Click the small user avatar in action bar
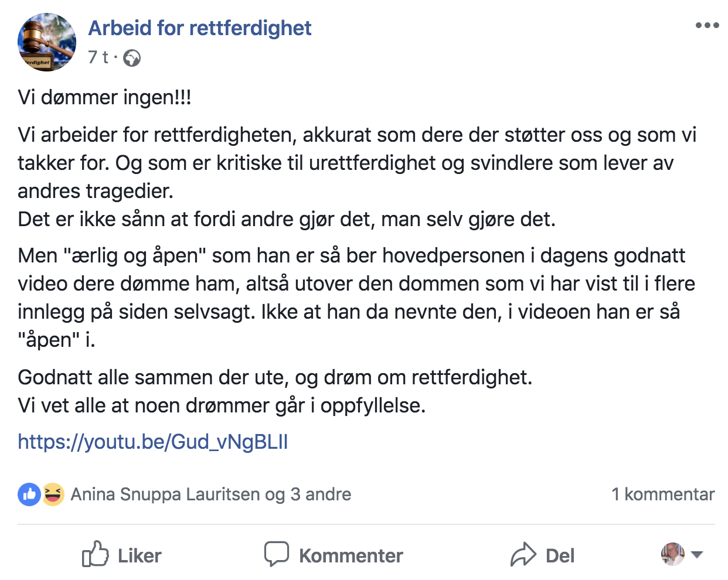The height and width of the screenshot is (580, 728). coord(673,554)
